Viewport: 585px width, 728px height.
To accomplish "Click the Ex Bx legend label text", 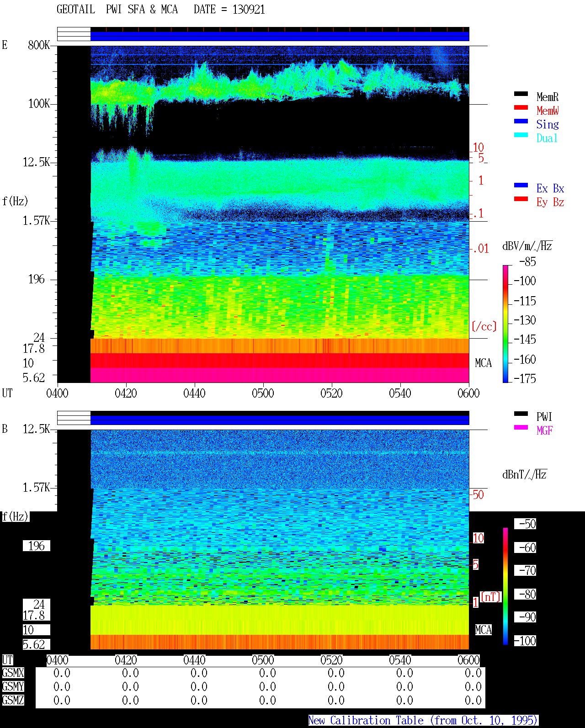I will coord(550,188).
